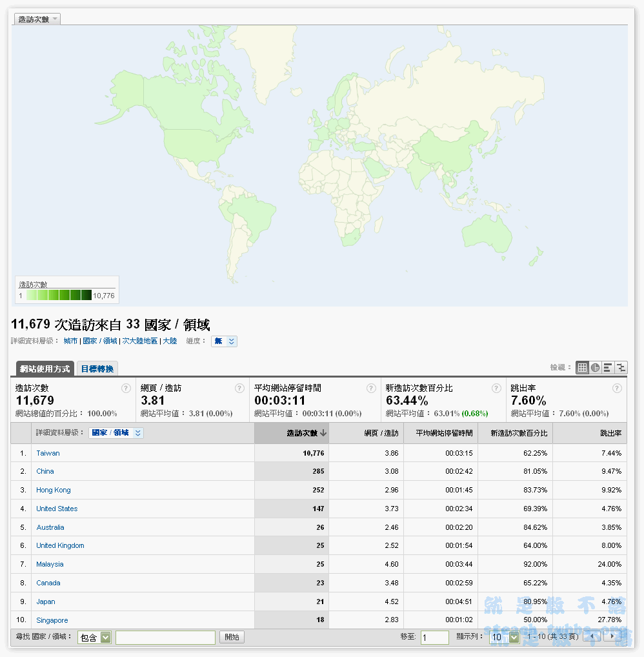Switch to the bar comparison view
The width and height of the screenshot is (644, 657).
pyautogui.click(x=608, y=367)
